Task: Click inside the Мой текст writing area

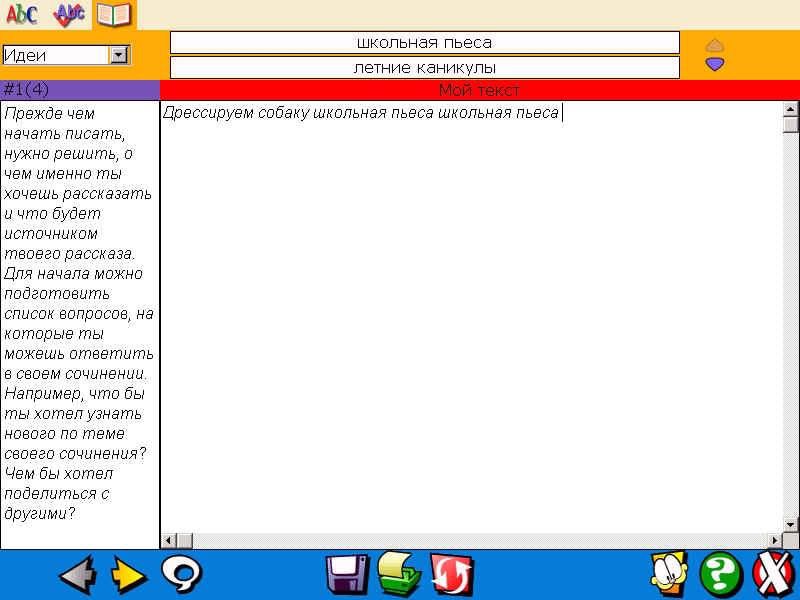Action: point(470,320)
